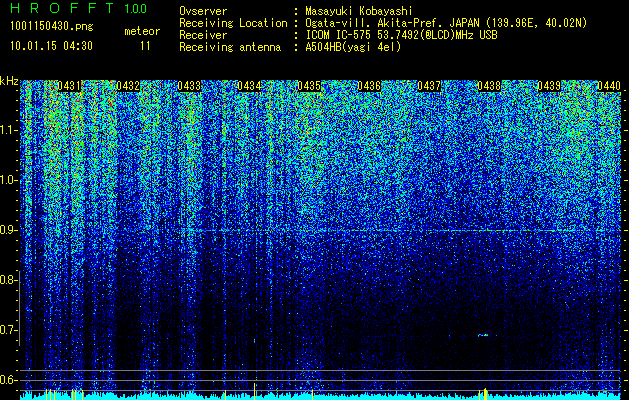Image resolution: width=629 pixels, height=400 pixels.
Task: Click the 0434 time marker
Action: point(249,86)
